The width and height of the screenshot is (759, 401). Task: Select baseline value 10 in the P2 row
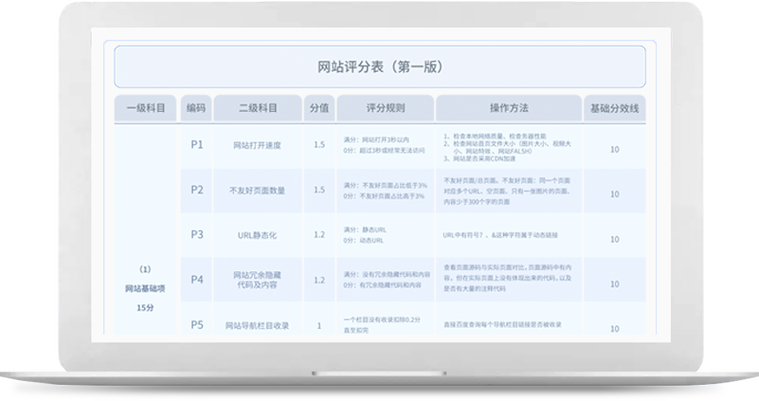(614, 194)
